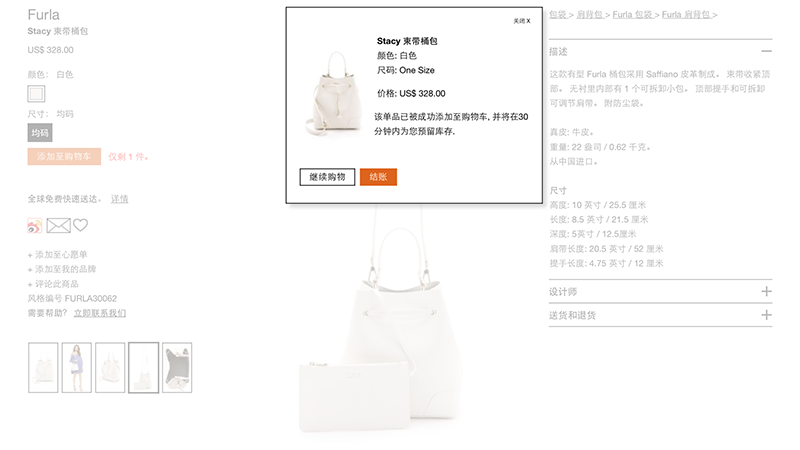This screenshot has width=800, height=450.
Task: Open the 立即联系我们 contact link
Action: (99, 313)
